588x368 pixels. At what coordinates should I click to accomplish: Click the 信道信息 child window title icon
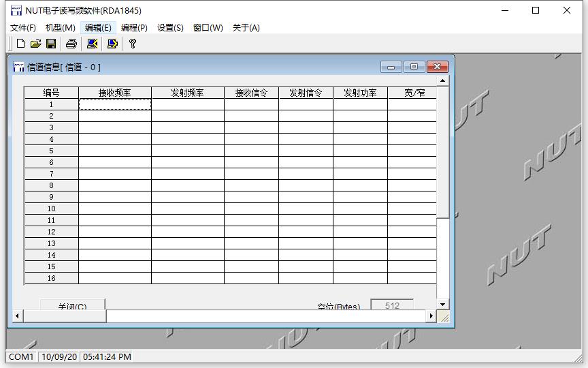tap(18, 67)
